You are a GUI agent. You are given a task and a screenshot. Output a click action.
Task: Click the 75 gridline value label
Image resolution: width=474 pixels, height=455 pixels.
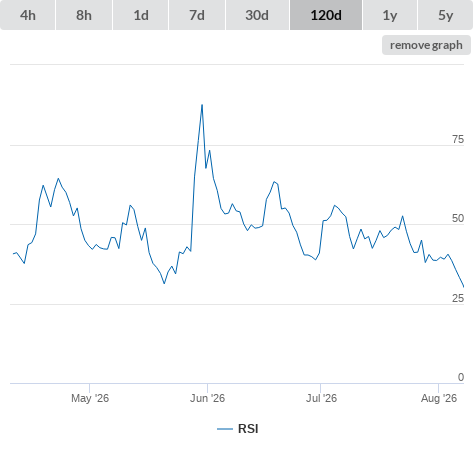(x=458, y=139)
